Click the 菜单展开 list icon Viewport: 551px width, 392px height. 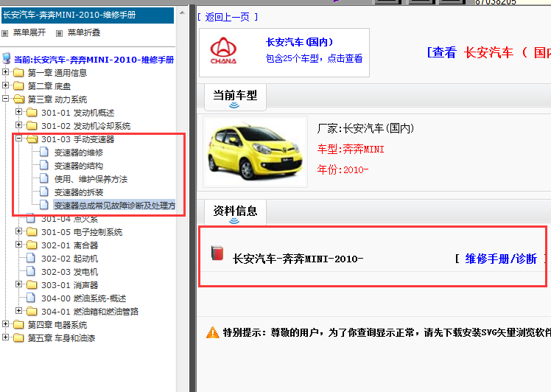5,33
